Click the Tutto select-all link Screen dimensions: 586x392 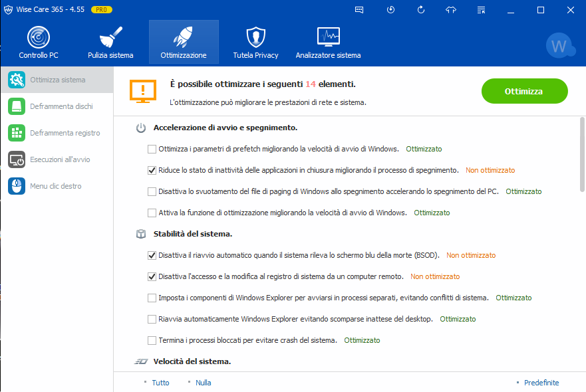[x=161, y=383]
